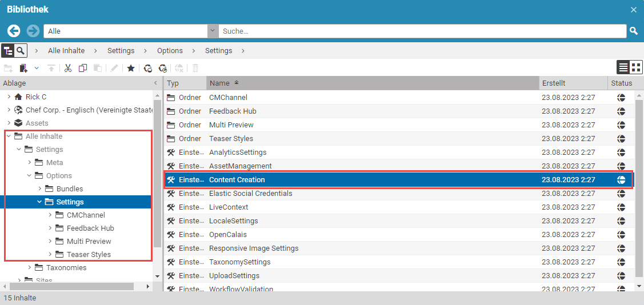The width and height of the screenshot is (644, 305).
Task: Cut the selected item
Action: coord(68,68)
